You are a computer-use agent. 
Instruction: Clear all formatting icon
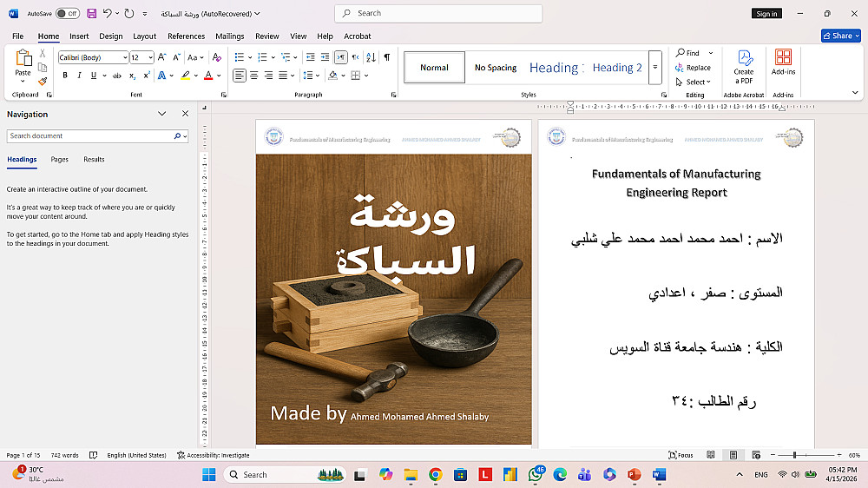pyautogui.click(x=217, y=57)
